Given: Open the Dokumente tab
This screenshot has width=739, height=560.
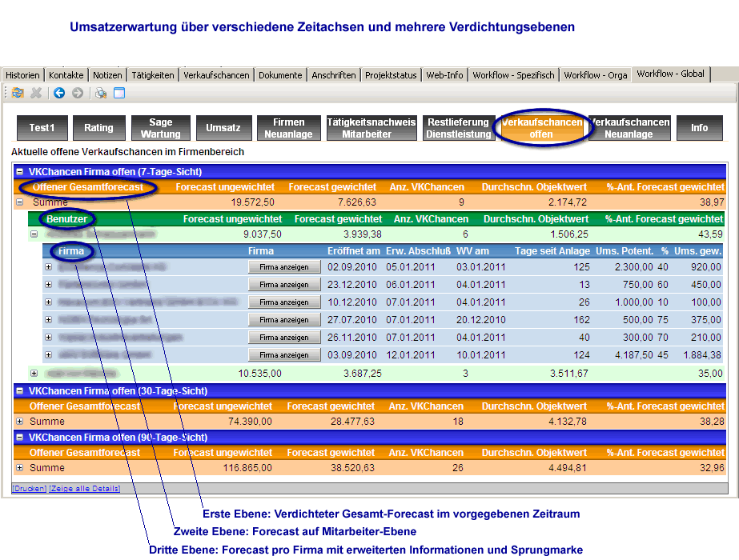Looking at the screenshot, I should coord(280,75).
